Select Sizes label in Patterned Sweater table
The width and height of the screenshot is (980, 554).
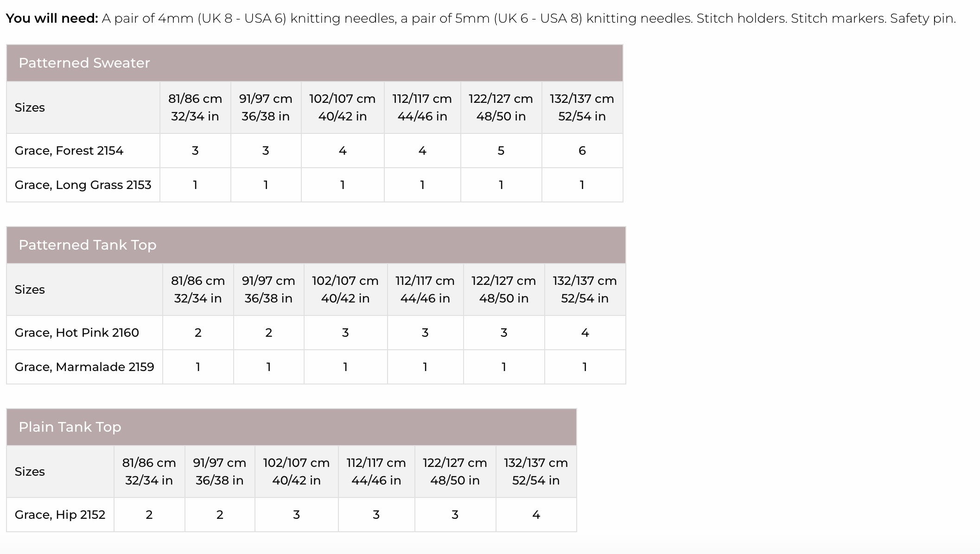tap(30, 107)
